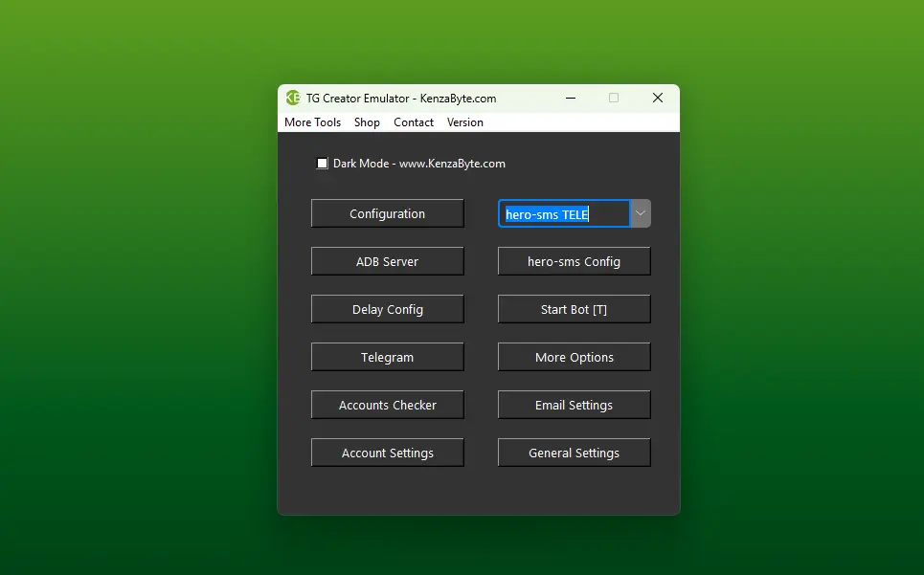Open the Contact menu
The height and width of the screenshot is (575, 924).
[x=414, y=122]
